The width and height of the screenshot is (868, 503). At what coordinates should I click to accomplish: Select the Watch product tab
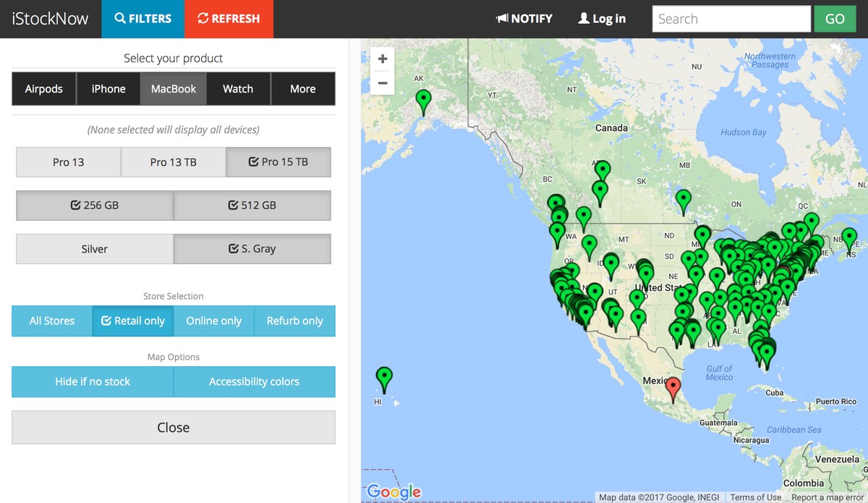coord(238,89)
